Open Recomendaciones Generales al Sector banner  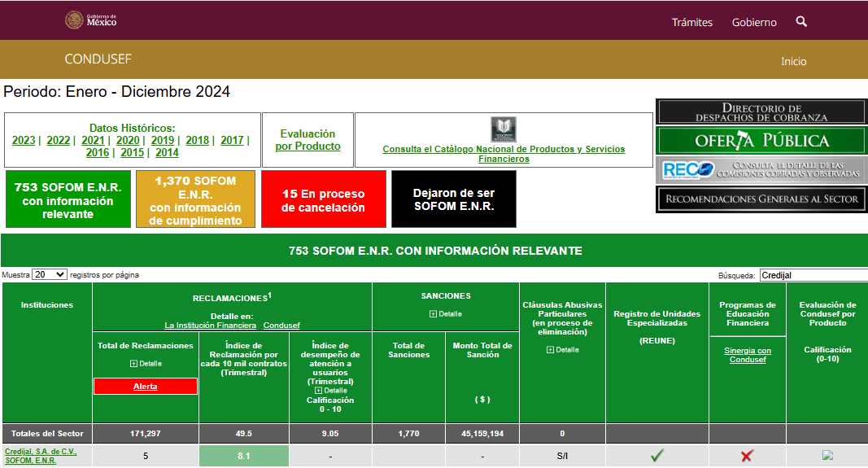(761, 199)
